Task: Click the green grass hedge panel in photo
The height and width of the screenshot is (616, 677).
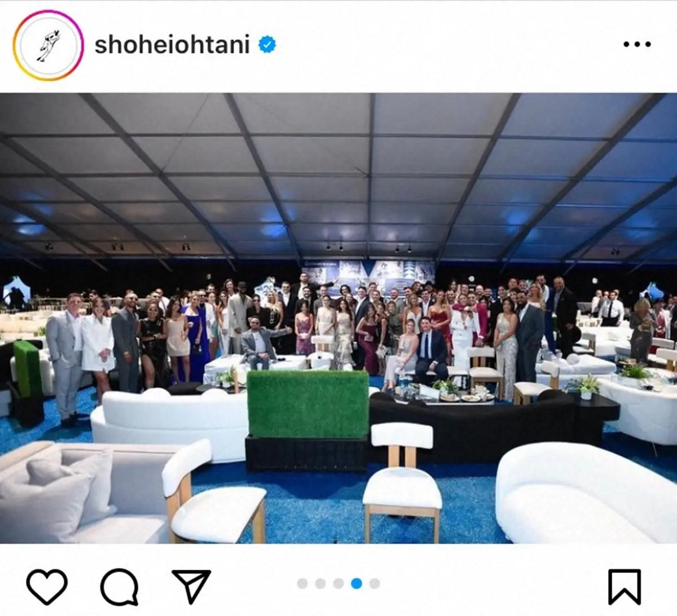Action: (308, 404)
